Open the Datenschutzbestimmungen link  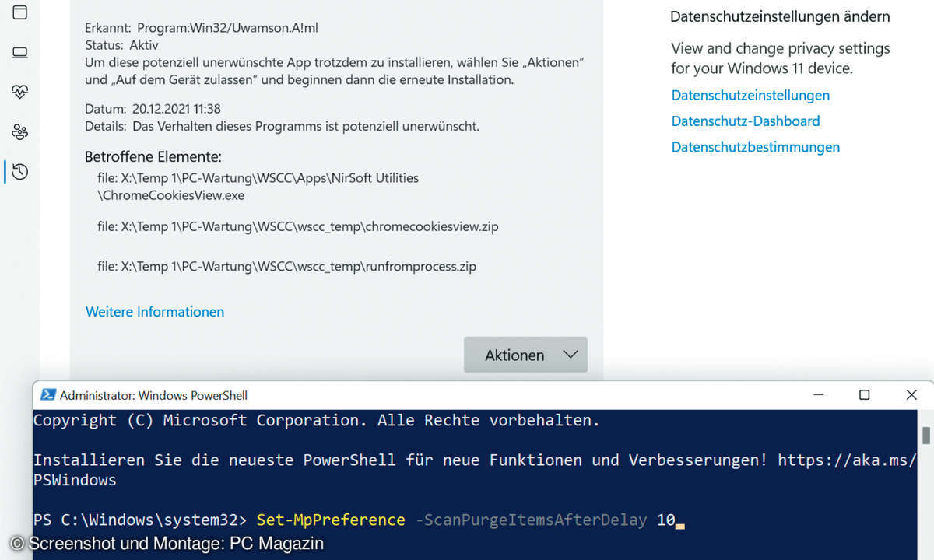pos(756,147)
